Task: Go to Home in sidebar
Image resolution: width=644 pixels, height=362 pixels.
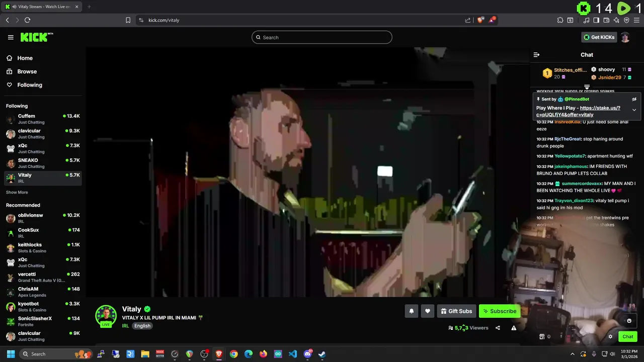Action: (x=25, y=58)
